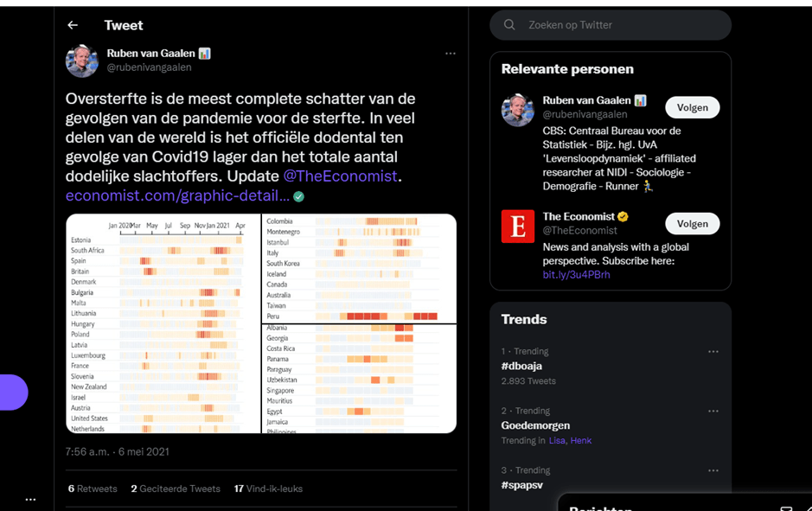The width and height of the screenshot is (812, 511).
Task: Click the purple Tweet button on left edge
Action: tap(12, 393)
